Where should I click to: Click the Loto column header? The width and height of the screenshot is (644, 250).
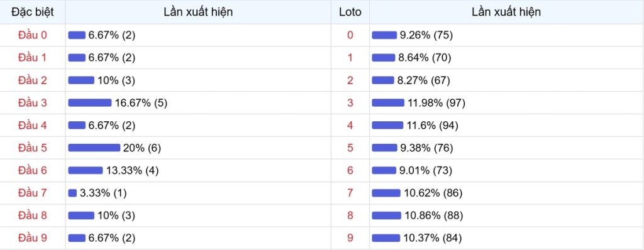[x=350, y=12]
